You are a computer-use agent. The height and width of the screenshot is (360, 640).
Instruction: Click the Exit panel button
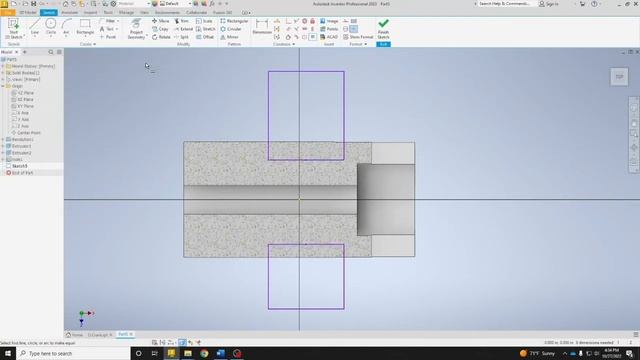383,44
